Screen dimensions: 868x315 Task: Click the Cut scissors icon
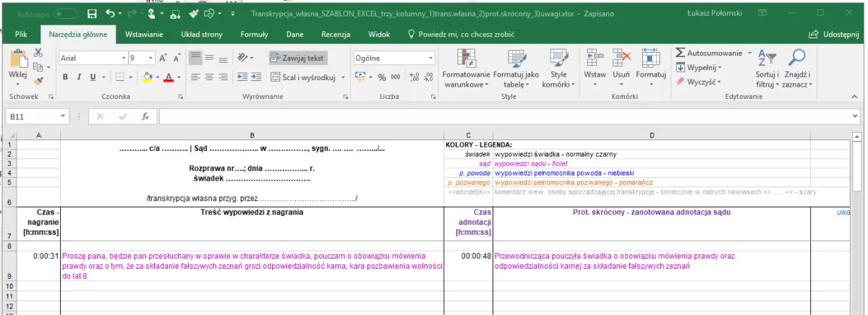pos(38,53)
